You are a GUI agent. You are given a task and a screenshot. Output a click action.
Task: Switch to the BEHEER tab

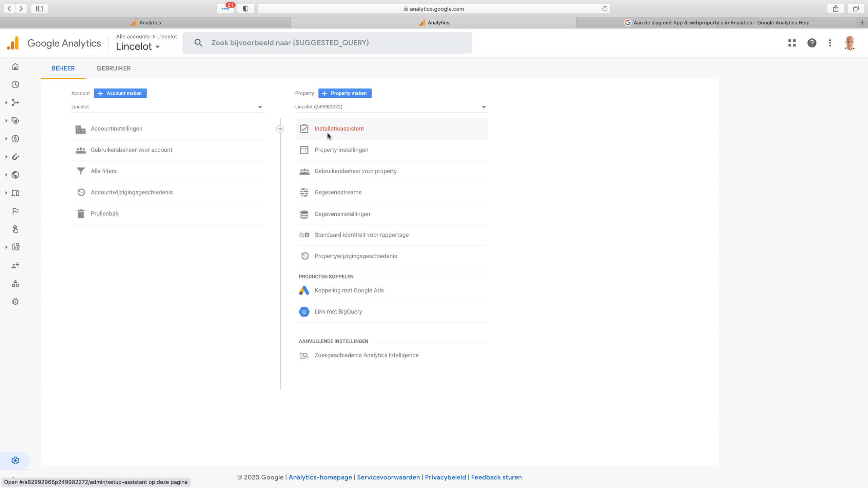coord(63,68)
